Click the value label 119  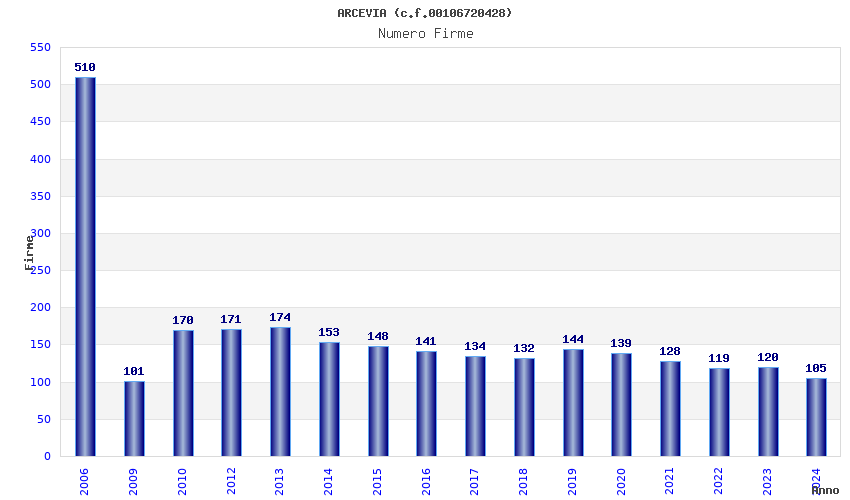click(x=719, y=358)
